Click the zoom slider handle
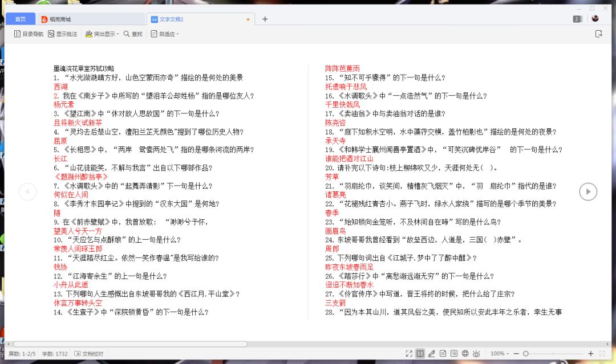 [525, 354]
